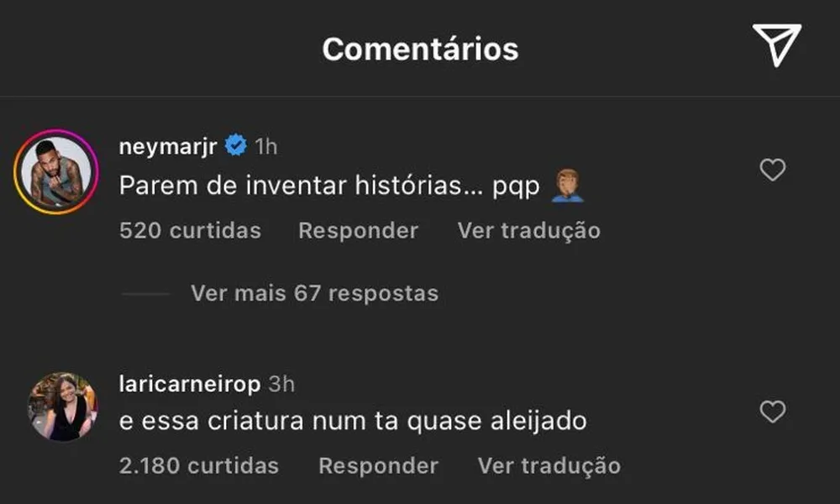Click neymarjr's blue verified badge
Screen dimensions: 840x504
(236, 146)
